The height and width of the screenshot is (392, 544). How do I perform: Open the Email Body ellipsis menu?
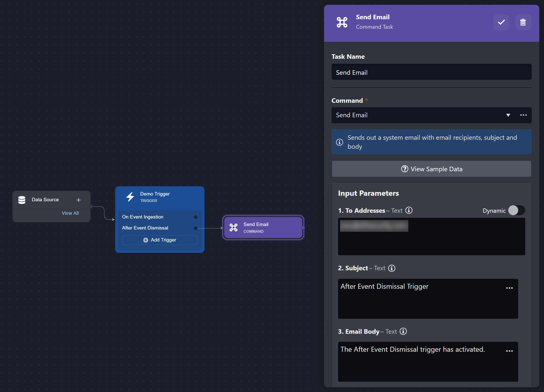click(x=509, y=351)
